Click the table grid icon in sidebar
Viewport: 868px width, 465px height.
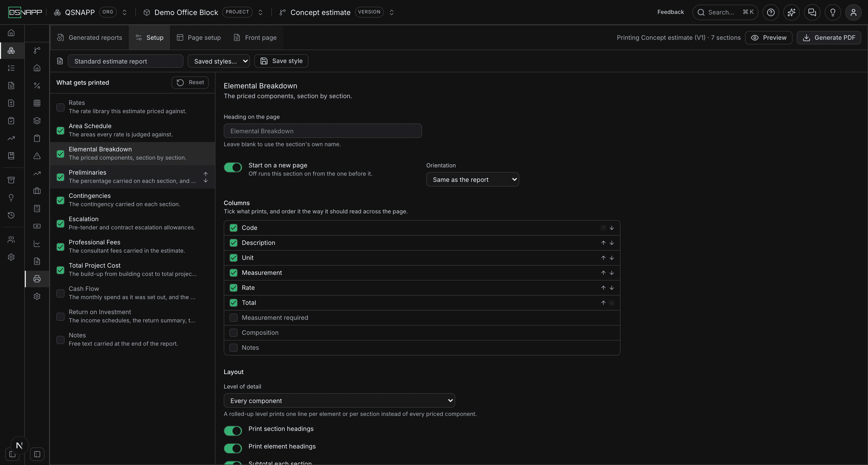click(37, 103)
